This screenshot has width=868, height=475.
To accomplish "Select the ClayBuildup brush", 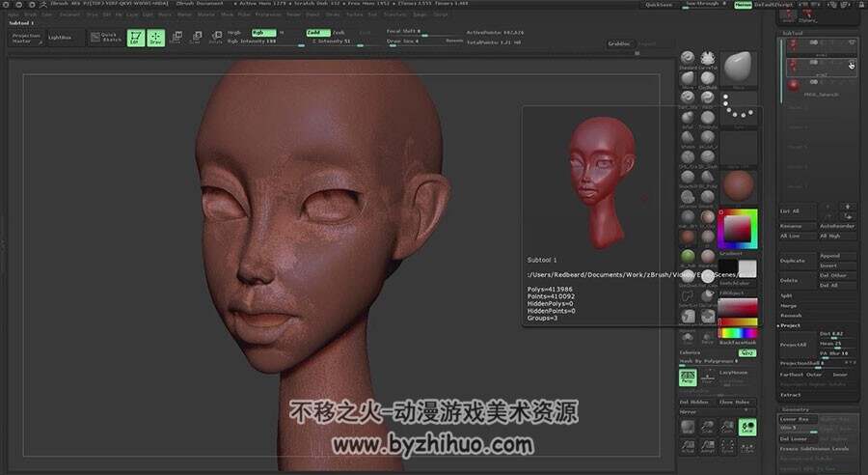I will 708,78.
